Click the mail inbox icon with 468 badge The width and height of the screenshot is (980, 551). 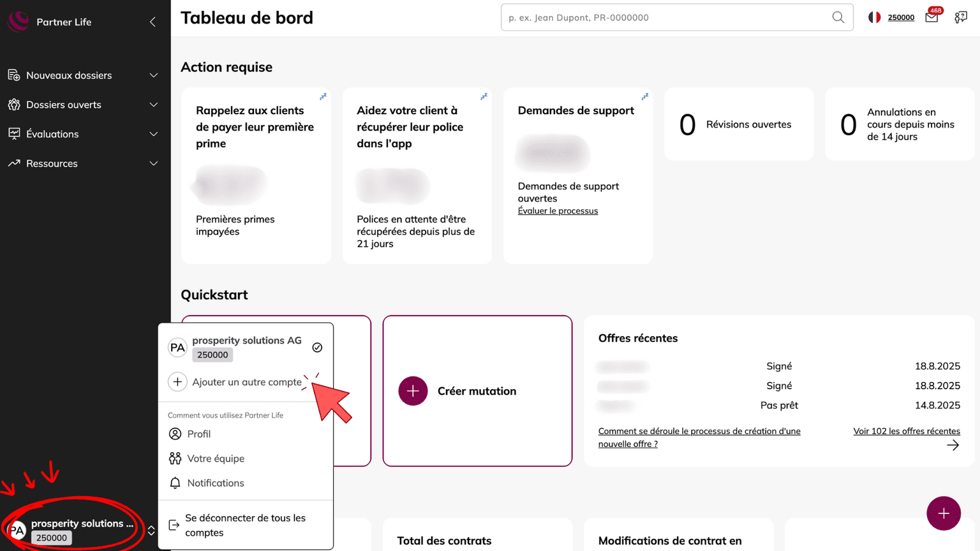pyautogui.click(x=932, y=17)
